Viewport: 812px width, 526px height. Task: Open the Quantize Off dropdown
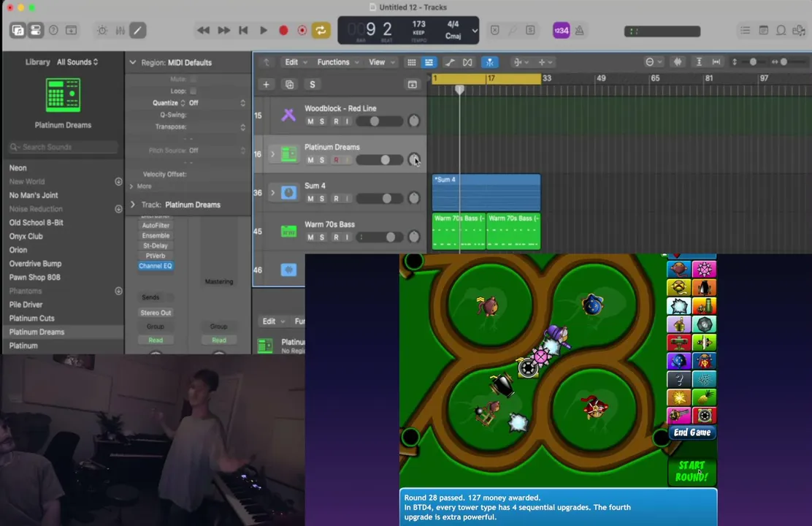point(217,102)
